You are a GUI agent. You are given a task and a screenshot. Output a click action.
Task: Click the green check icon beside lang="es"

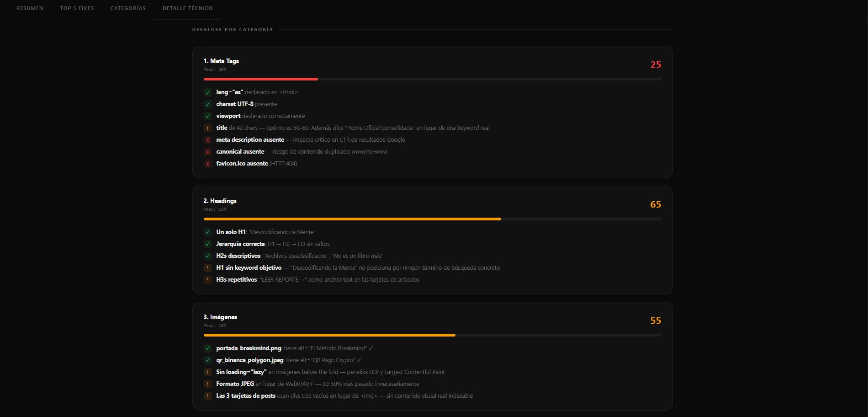(207, 92)
